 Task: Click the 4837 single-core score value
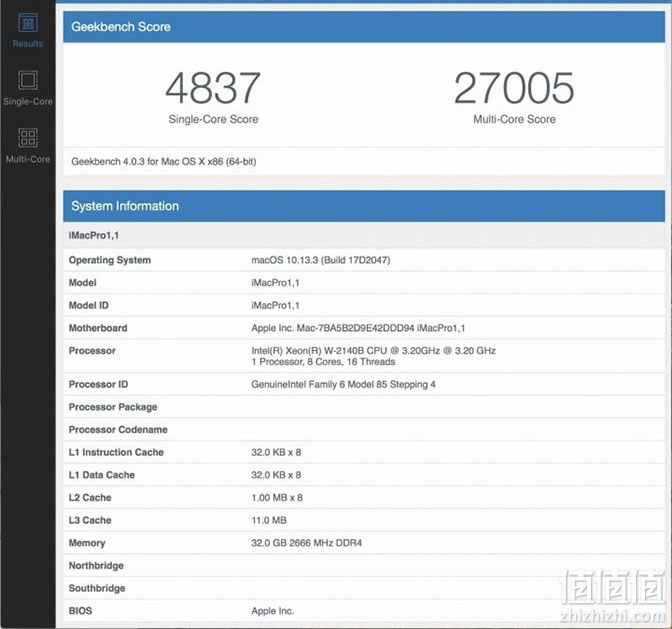click(213, 88)
